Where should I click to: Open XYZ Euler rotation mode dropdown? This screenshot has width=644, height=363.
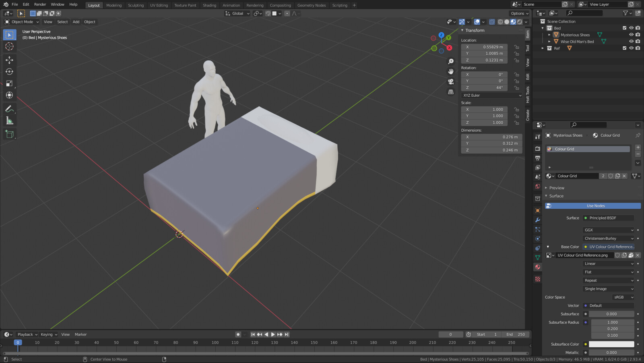[492, 95]
